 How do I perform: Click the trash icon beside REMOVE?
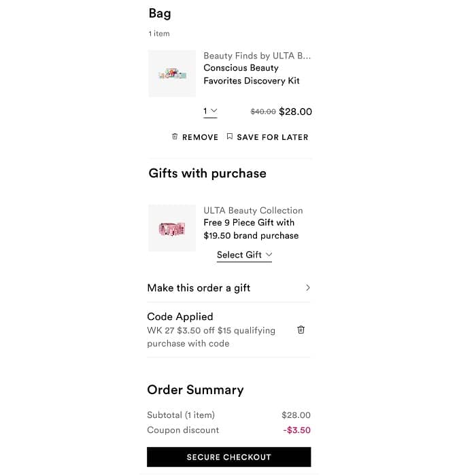point(175,137)
